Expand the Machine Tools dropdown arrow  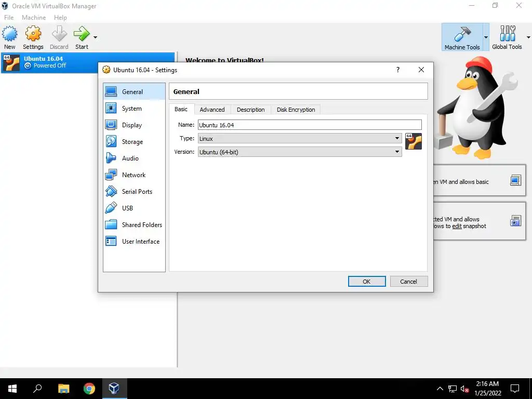coord(486,37)
